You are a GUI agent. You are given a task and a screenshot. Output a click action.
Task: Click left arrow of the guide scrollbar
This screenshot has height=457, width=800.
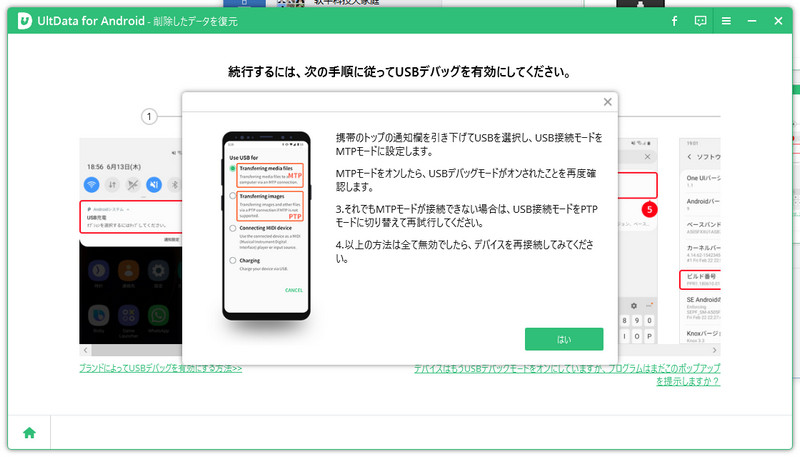tap(86, 350)
